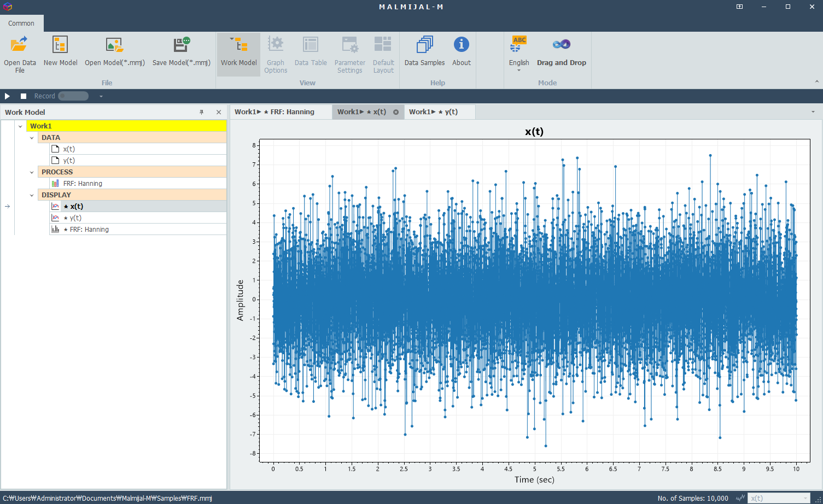Click the Time (sec) axis label
The width and height of the screenshot is (823, 504).
click(x=534, y=479)
